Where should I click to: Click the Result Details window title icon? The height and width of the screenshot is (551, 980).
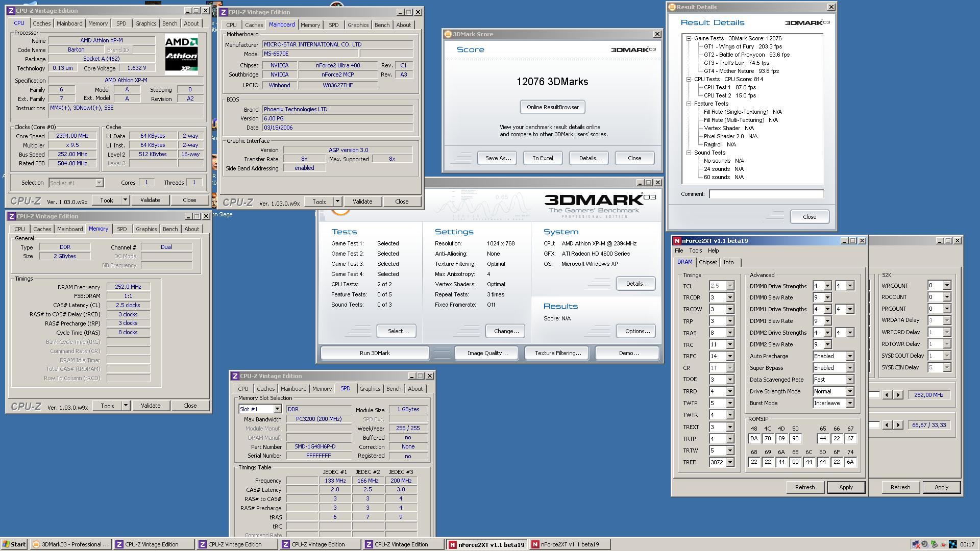pyautogui.click(x=672, y=7)
